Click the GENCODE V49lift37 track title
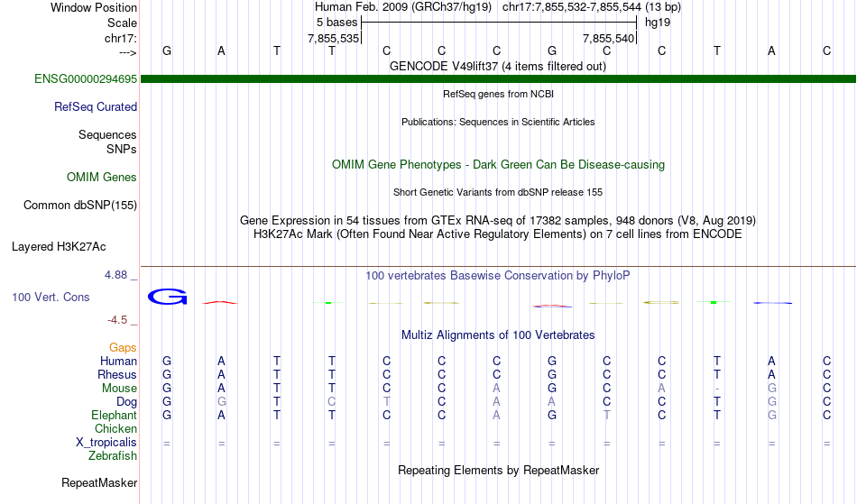The width and height of the screenshot is (857, 504). point(497,67)
